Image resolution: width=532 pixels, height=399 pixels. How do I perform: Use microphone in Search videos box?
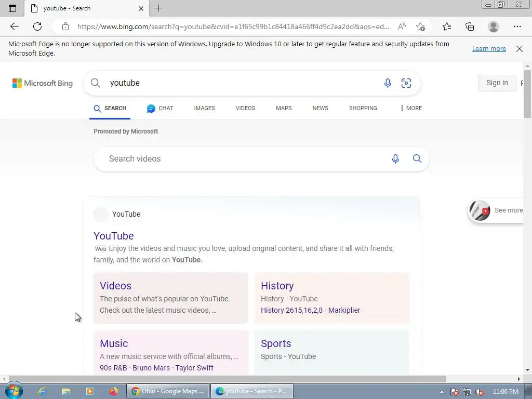[x=395, y=159]
